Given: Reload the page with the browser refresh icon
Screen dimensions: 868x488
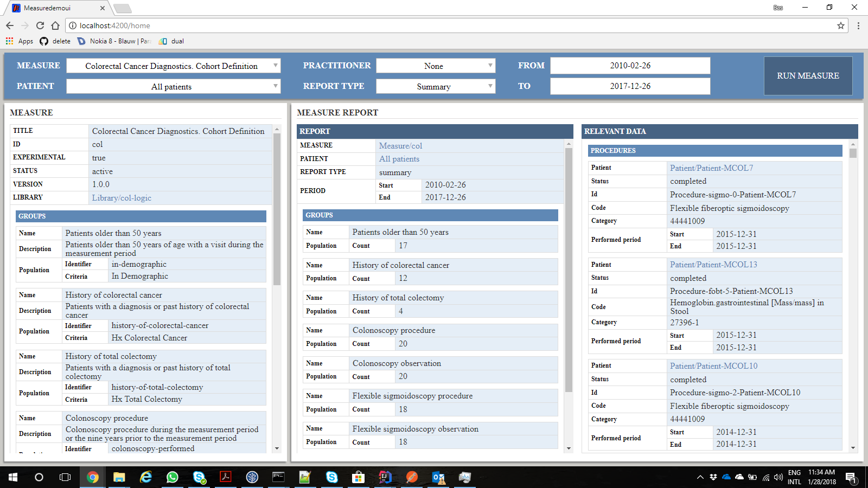Looking at the screenshot, I should [x=40, y=25].
